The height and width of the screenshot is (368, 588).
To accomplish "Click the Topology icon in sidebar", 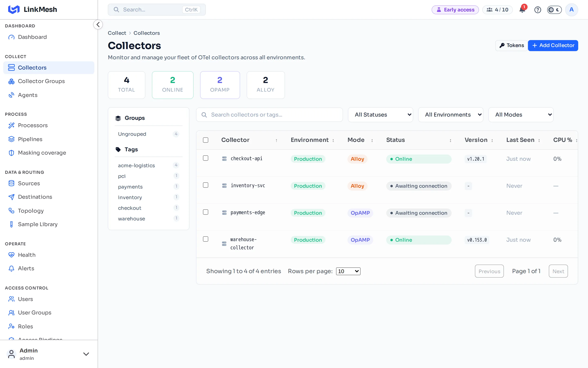I will coord(11,211).
